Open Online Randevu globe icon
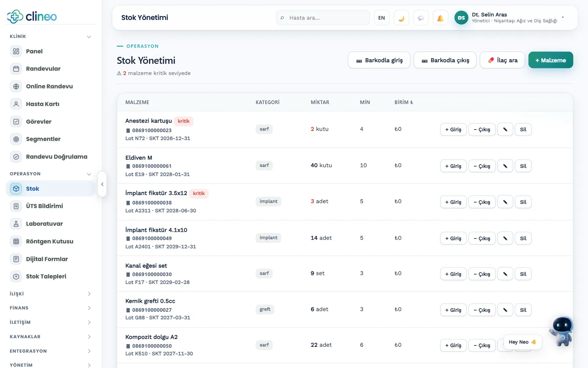 [16, 86]
